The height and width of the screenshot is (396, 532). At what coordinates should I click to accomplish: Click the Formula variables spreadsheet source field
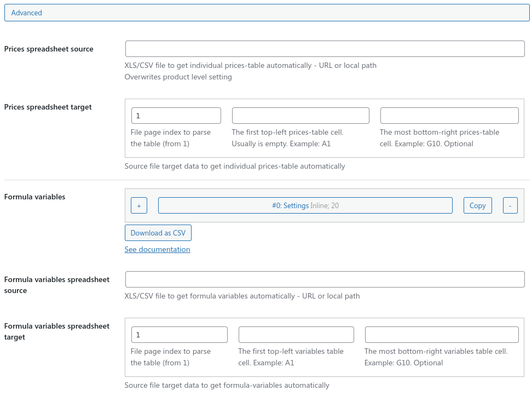(x=325, y=279)
